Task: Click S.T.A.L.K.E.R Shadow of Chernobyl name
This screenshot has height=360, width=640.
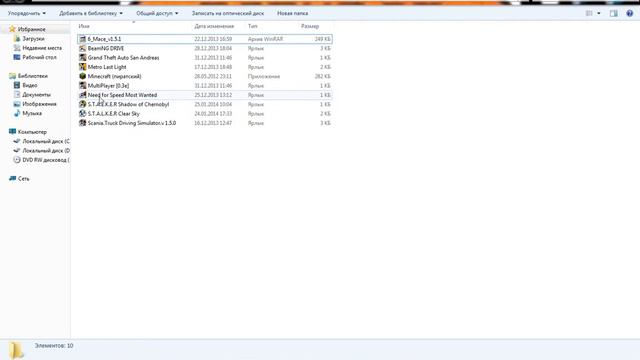Action: coord(128,104)
